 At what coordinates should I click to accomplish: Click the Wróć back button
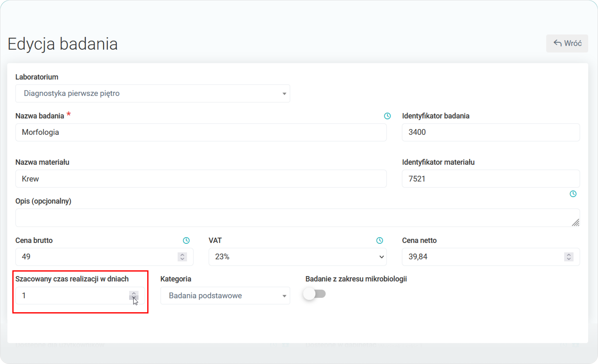[x=567, y=43]
